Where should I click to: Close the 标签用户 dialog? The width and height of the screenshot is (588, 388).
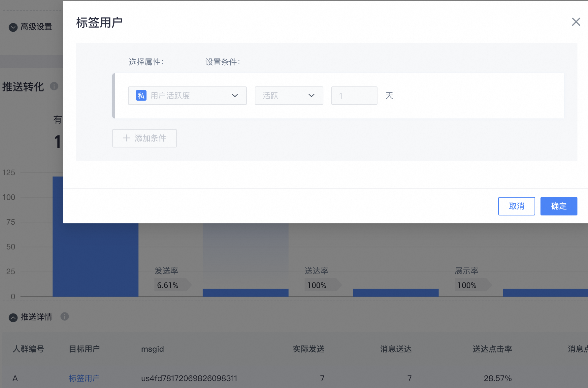click(x=576, y=22)
